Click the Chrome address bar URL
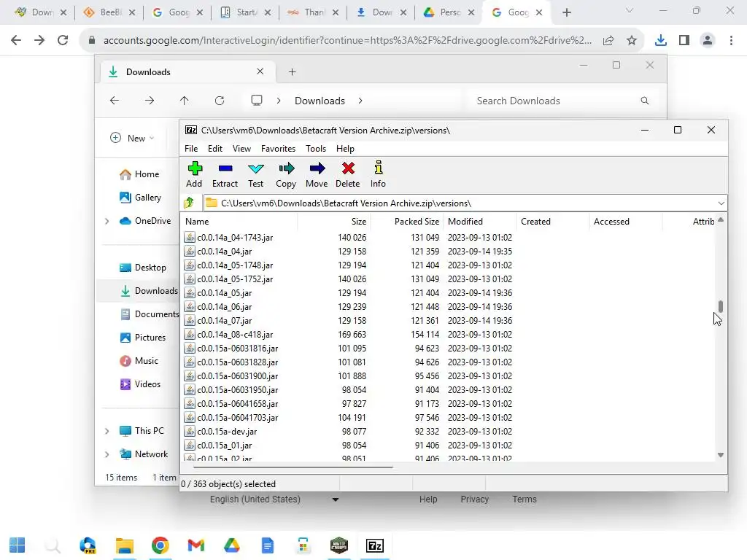 pos(347,41)
